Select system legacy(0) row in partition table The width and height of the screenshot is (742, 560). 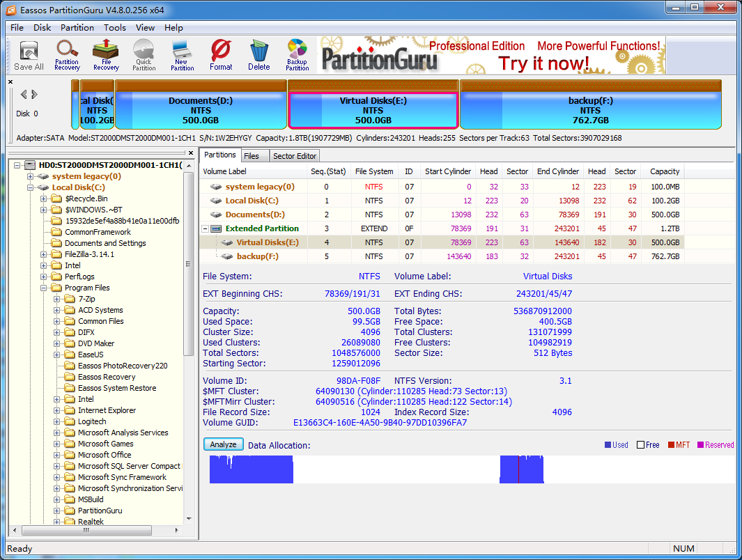(442, 187)
